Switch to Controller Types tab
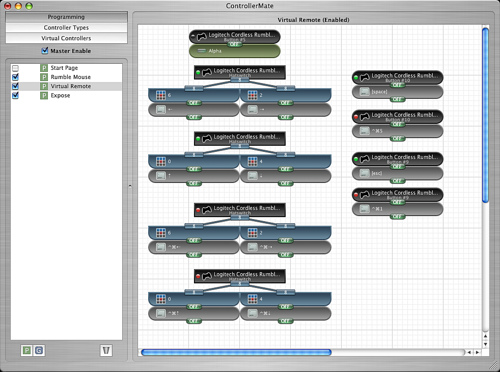This screenshot has width=500, height=372. [66, 28]
